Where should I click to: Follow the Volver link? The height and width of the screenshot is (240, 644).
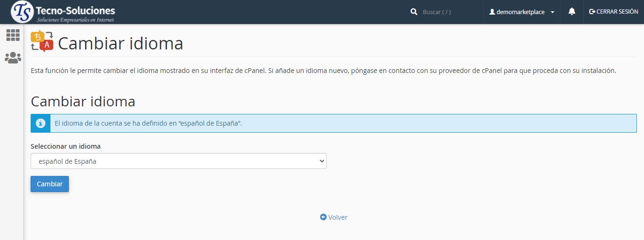[338, 217]
